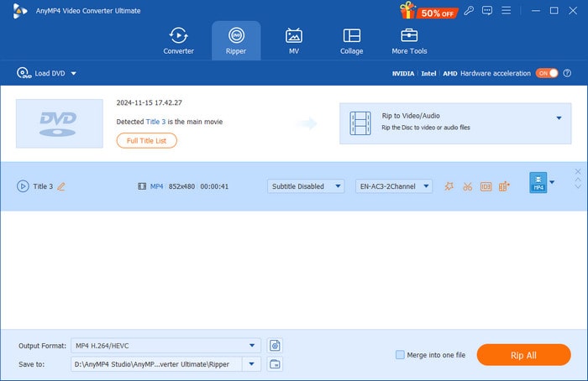Expand the Subtitle Disabled dropdown

[x=306, y=186]
